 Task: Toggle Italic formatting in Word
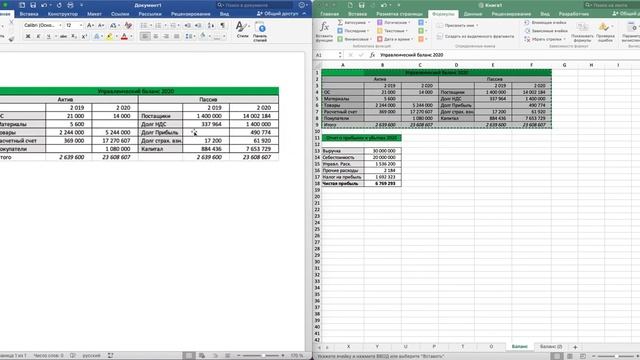click(x=38, y=36)
